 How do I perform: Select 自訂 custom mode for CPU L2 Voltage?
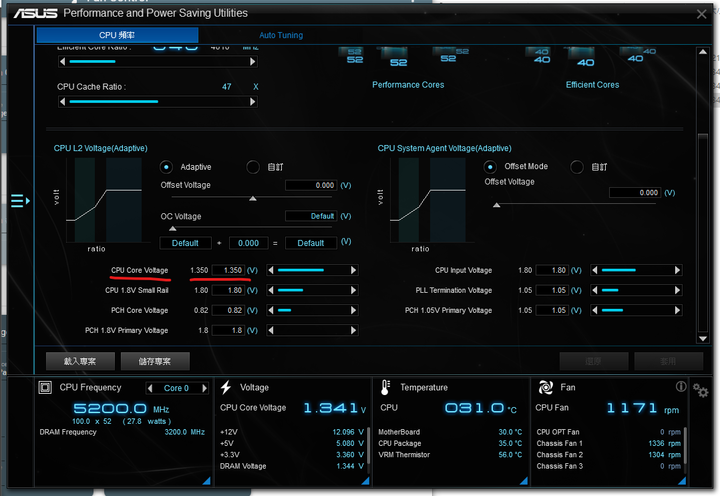pyautogui.click(x=253, y=167)
